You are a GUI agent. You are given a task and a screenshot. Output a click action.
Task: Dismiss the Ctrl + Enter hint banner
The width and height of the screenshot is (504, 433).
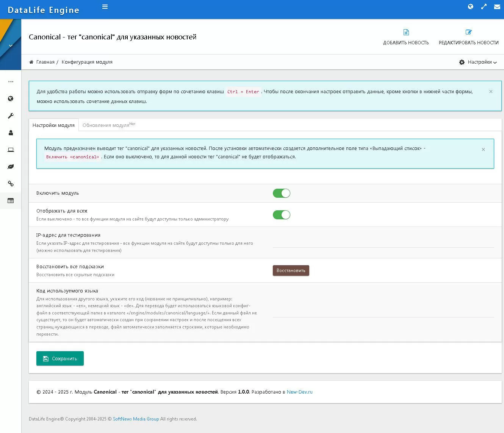coord(491,91)
